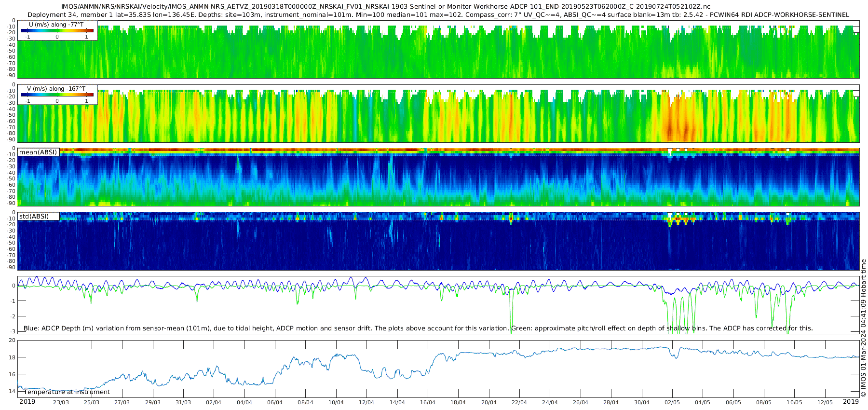Select the 12/05 date tick label
This screenshot has height=410, width=868.
click(825, 403)
